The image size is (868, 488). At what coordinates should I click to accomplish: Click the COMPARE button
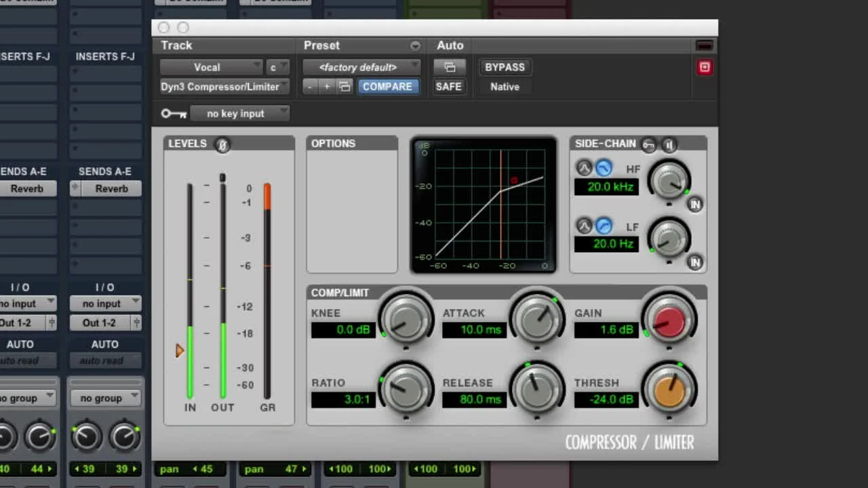click(388, 86)
